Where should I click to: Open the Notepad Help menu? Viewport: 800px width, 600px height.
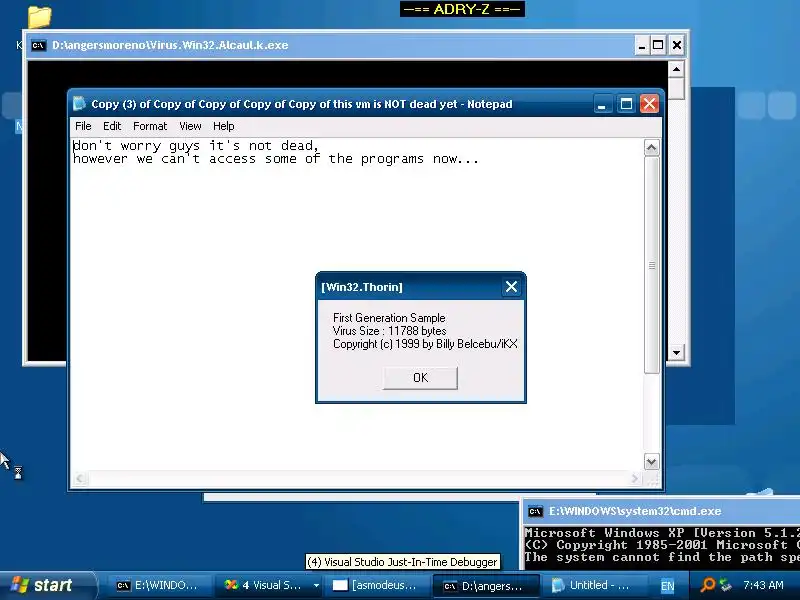[223, 126]
